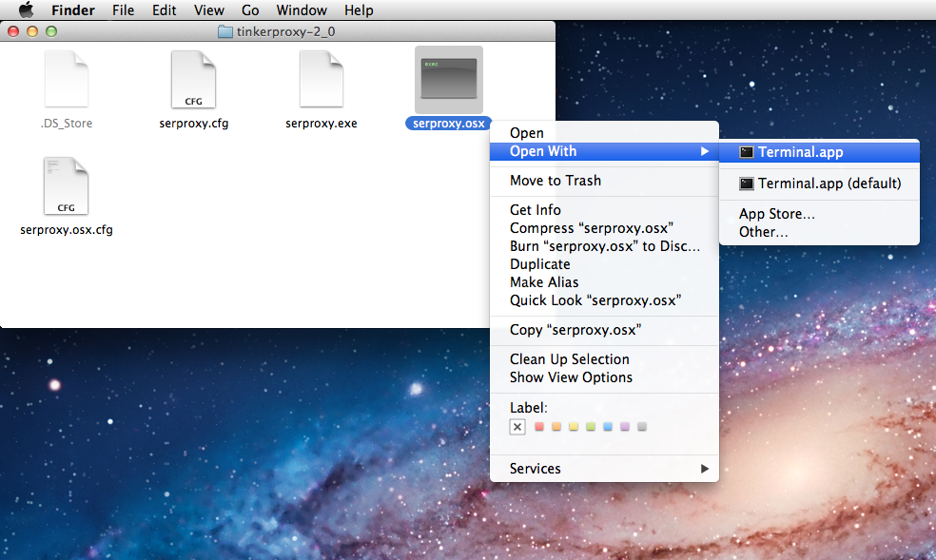Choose Move to Trash

(x=604, y=181)
